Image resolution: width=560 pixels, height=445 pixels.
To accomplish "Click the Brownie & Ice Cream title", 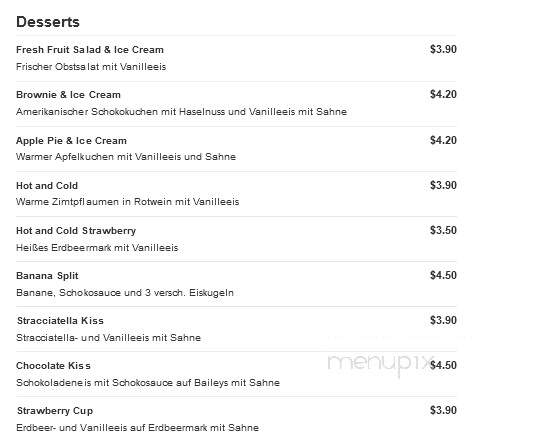I will [68, 95].
